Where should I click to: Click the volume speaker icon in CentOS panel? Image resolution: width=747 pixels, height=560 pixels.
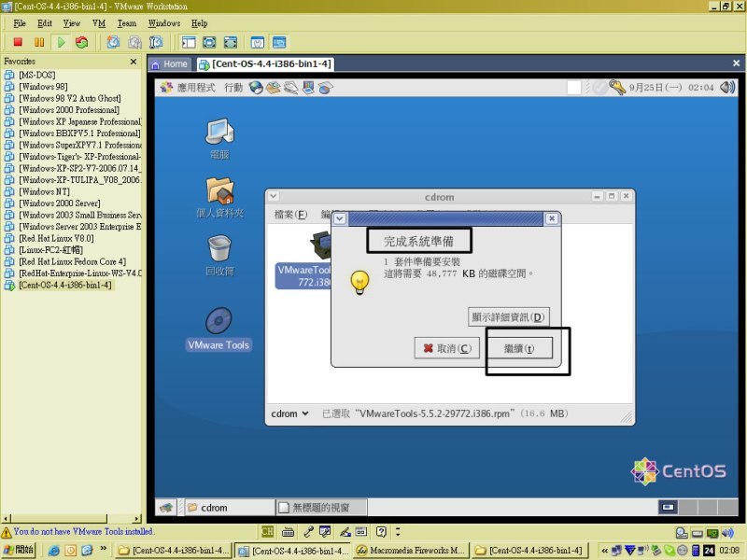(x=727, y=88)
